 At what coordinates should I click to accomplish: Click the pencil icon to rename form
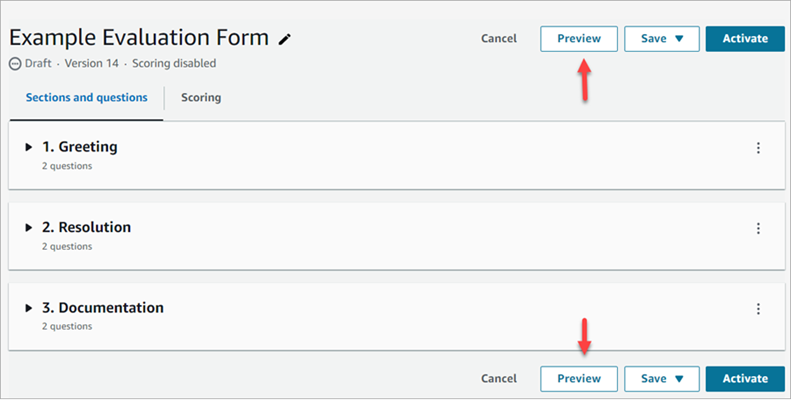click(x=285, y=39)
